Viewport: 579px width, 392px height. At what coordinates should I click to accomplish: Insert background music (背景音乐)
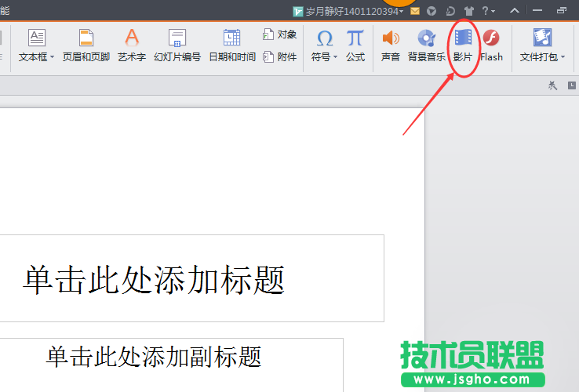(427, 45)
